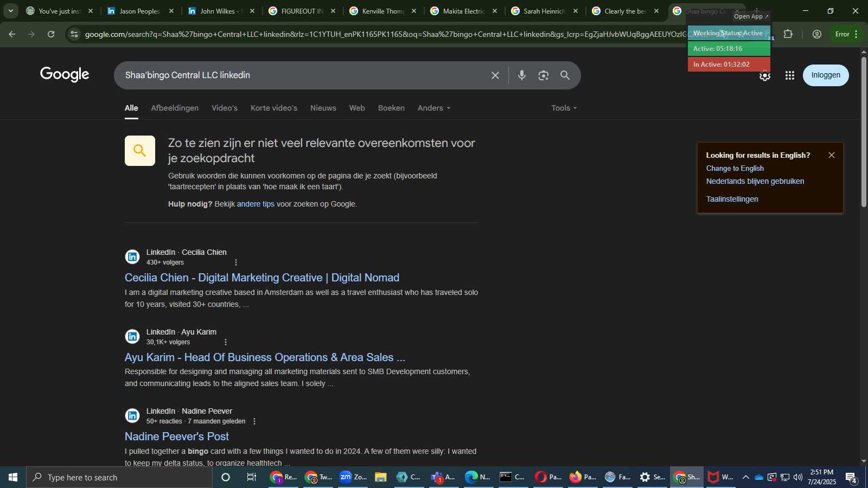Open Windows Start menu

(13, 477)
